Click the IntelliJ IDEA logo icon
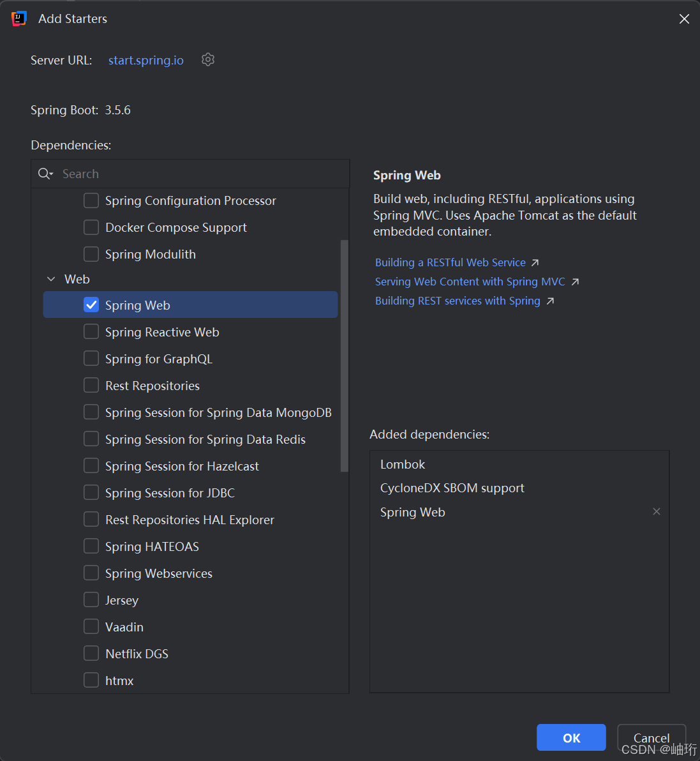The width and height of the screenshot is (700, 761). tap(19, 19)
